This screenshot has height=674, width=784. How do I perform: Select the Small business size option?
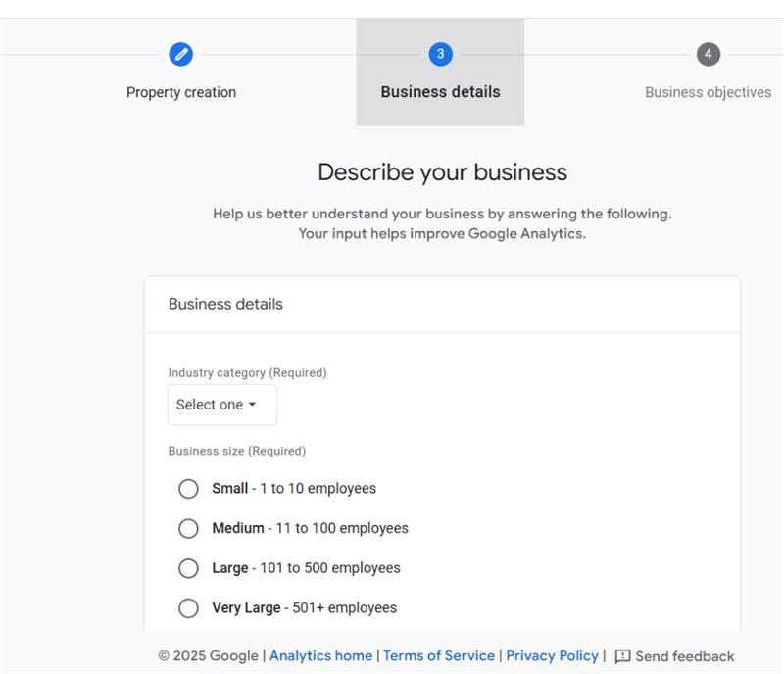pos(188,488)
